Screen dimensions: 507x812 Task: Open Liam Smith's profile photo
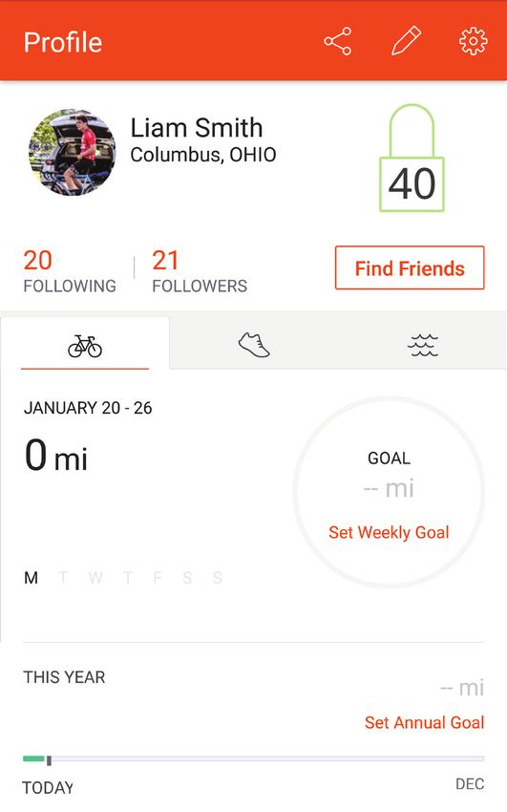pos(72,152)
